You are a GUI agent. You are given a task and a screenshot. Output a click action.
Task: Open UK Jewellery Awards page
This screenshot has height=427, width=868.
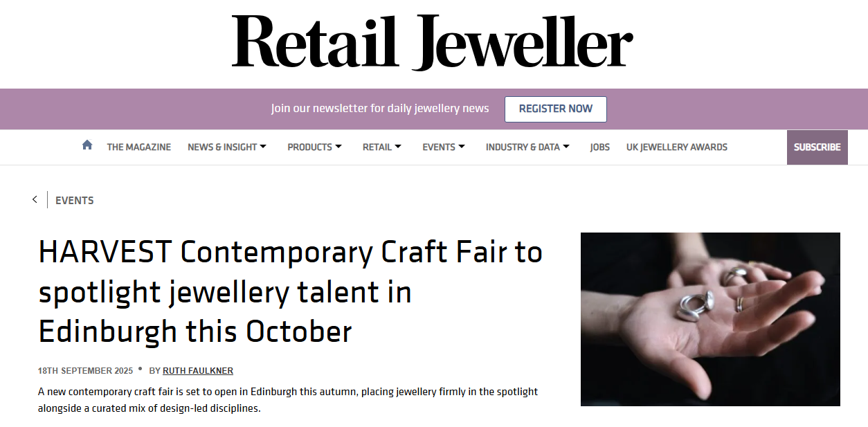click(x=676, y=147)
